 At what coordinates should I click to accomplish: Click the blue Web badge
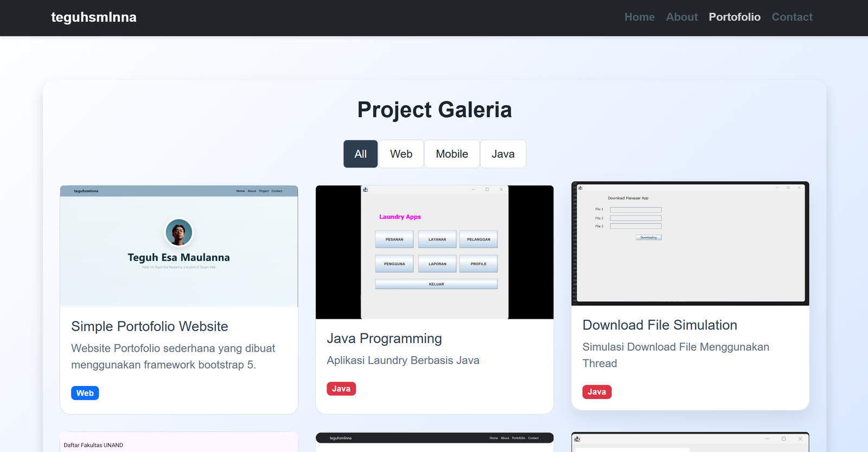click(x=85, y=393)
